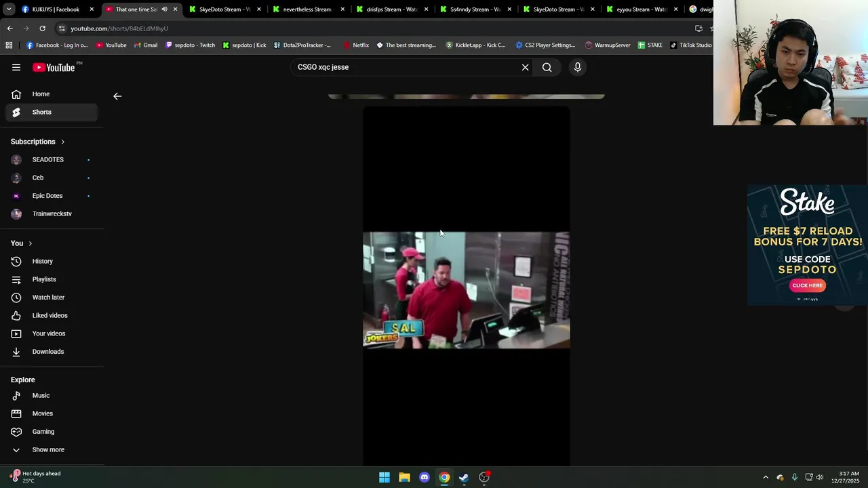The height and width of the screenshot is (488, 868).
Task: Expand the You section chevron
Action: [x=30, y=243]
